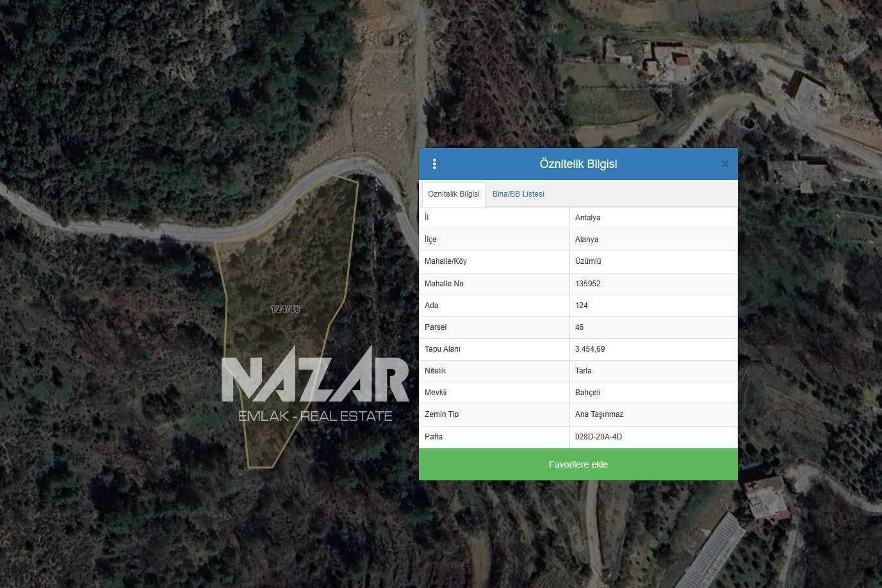Close the Öznitelik Bilgisi popup

point(724,164)
